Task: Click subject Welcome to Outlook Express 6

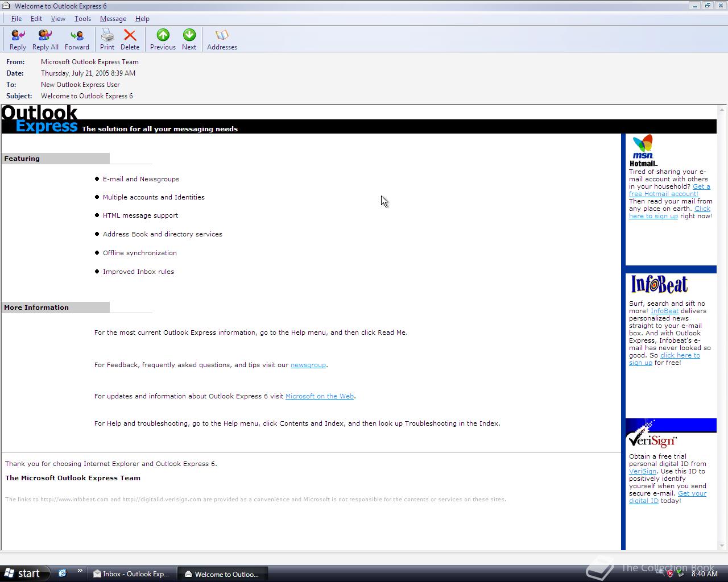Action: (x=87, y=96)
